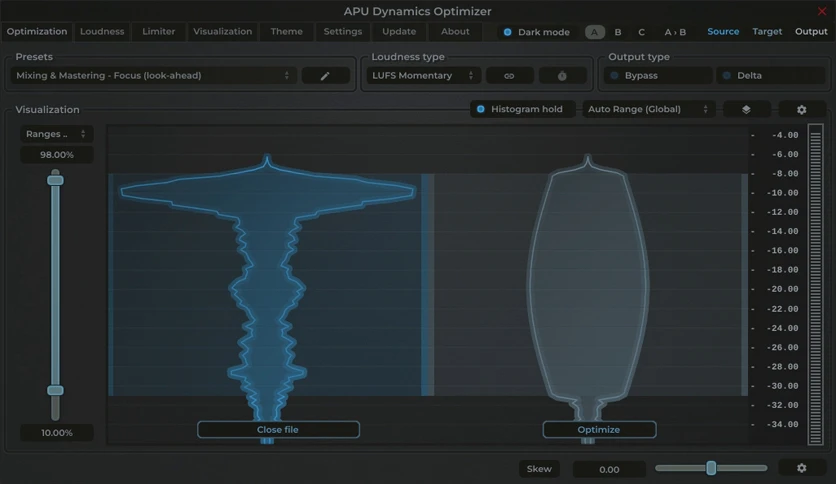836x484 pixels.
Task: Open the Ranges dropdown
Action: pos(57,134)
